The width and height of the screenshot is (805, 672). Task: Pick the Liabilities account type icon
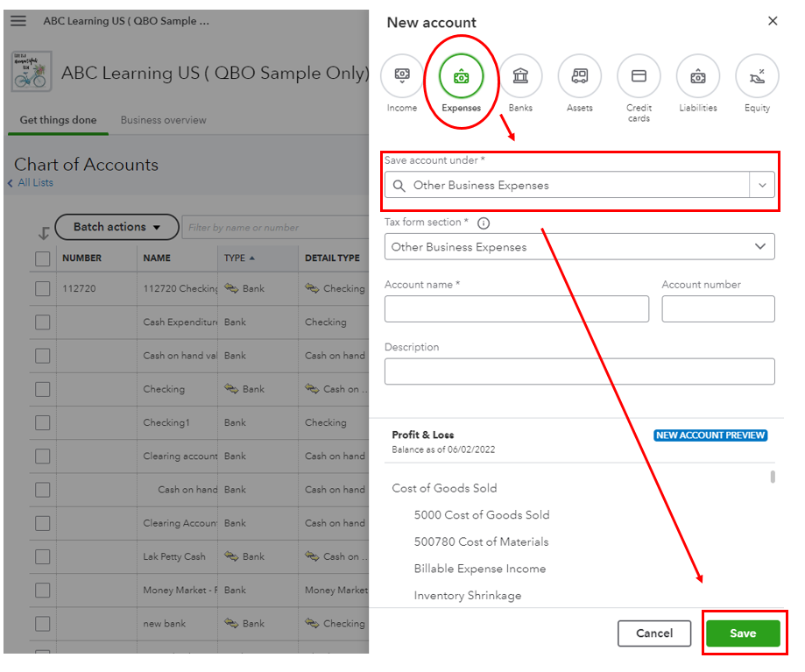[x=698, y=76]
